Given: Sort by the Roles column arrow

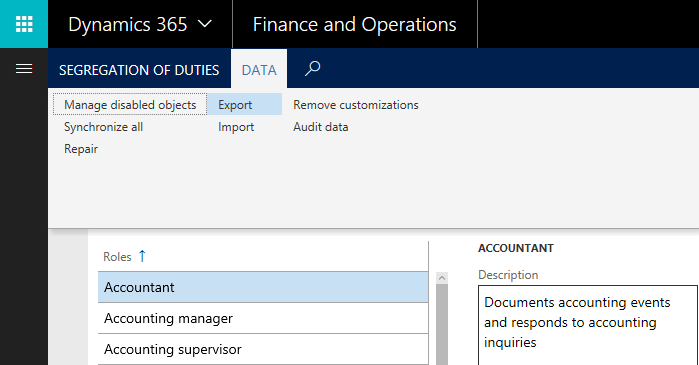Looking at the screenshot, I should click(x=142, y=256).
